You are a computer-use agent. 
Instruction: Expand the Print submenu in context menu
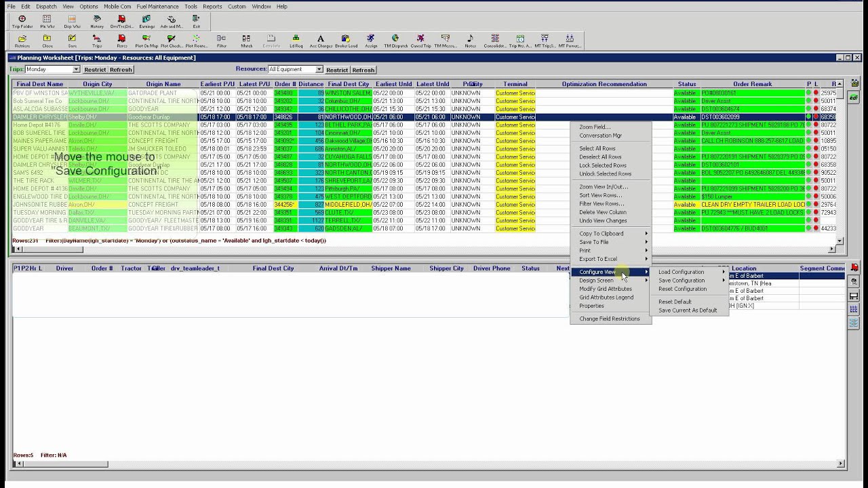[x=611, y=251]
